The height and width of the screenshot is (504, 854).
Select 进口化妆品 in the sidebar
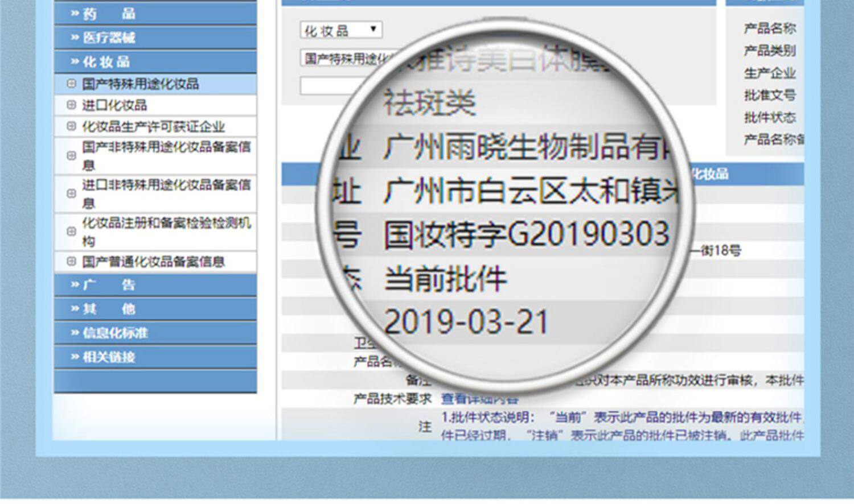click(x=114, y=105)
